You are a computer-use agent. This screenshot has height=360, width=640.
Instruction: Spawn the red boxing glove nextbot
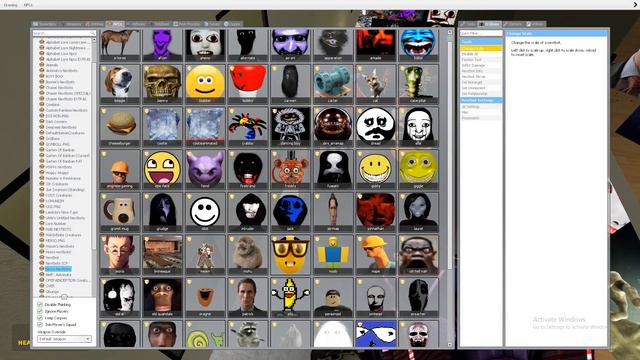tap(248, 83)
